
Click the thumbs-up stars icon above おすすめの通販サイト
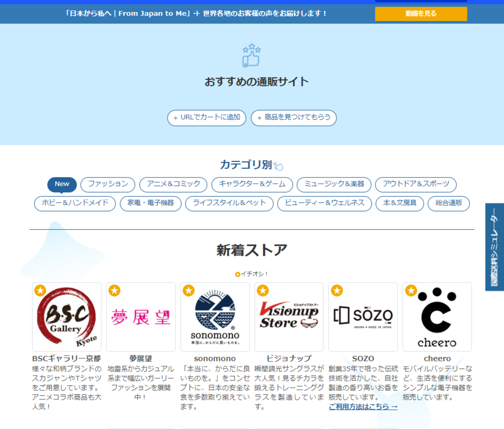252,55
